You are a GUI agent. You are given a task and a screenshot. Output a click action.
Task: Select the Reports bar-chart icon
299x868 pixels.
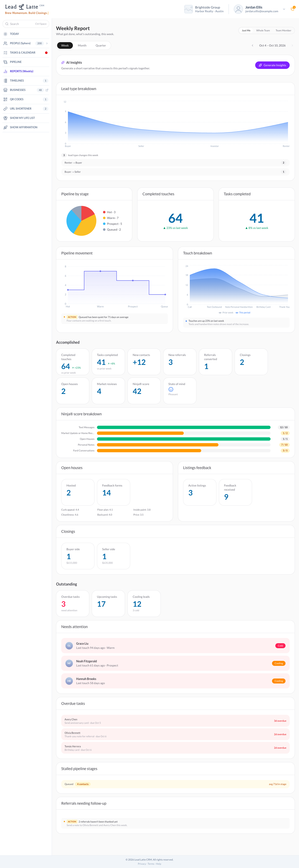5,71
